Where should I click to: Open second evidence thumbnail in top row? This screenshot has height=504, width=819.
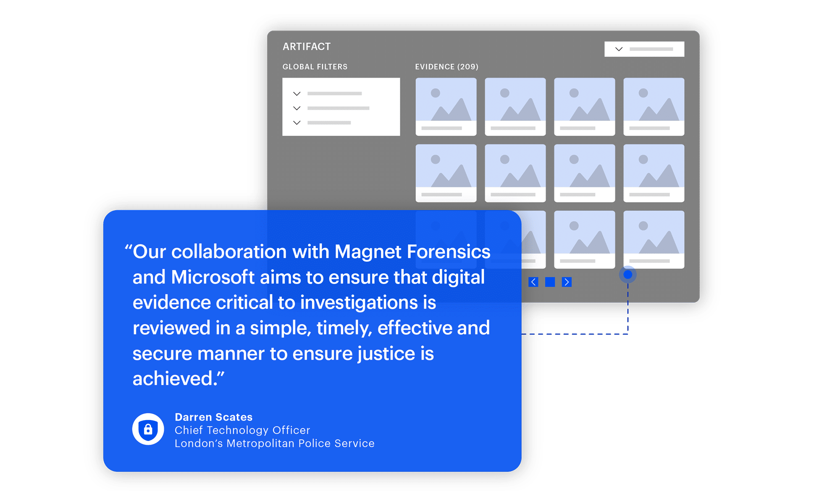tap(515, 106)
